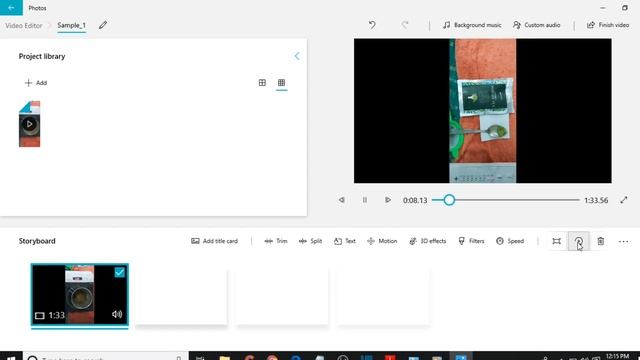640x360 pixels.
Task: Open File Explorer from taskbar
Action: point(224,358)
